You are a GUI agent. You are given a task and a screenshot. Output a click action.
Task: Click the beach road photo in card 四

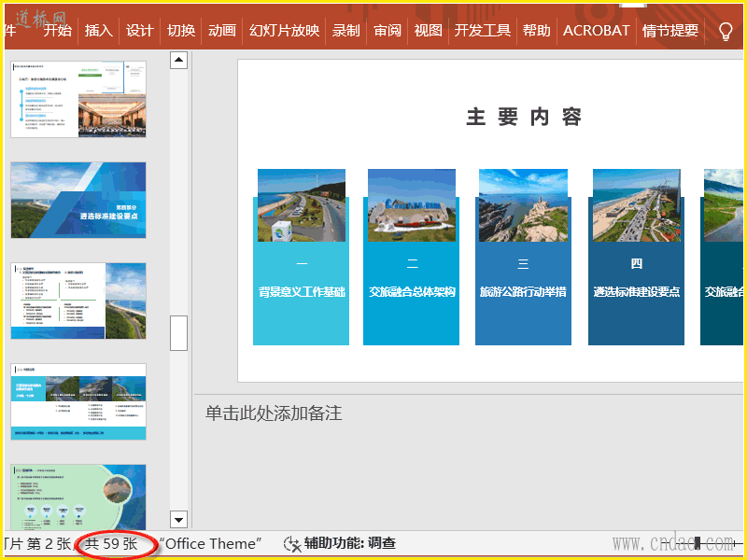[x=637, y=205]
